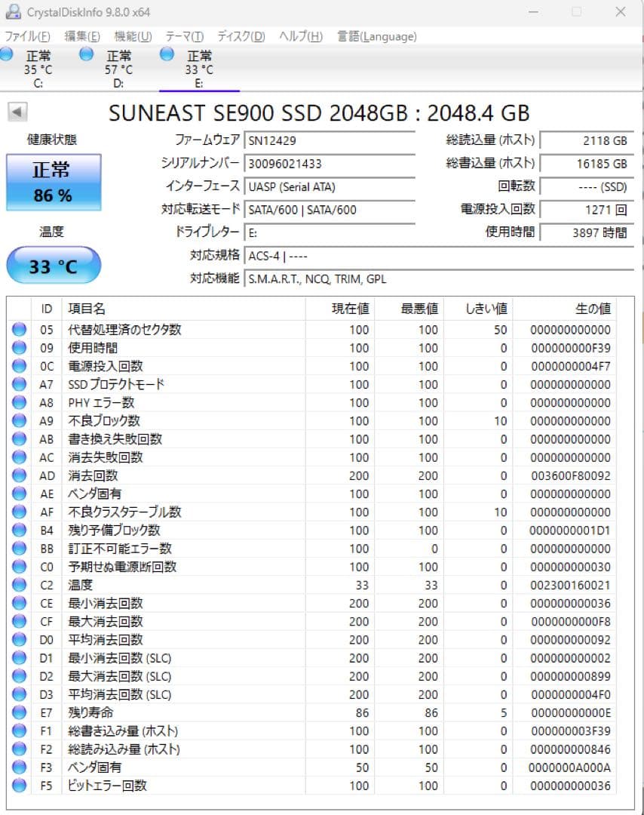Click status orb for F1 総書き込み量 (ホスト)
The image size is (644, 815).
19,730
